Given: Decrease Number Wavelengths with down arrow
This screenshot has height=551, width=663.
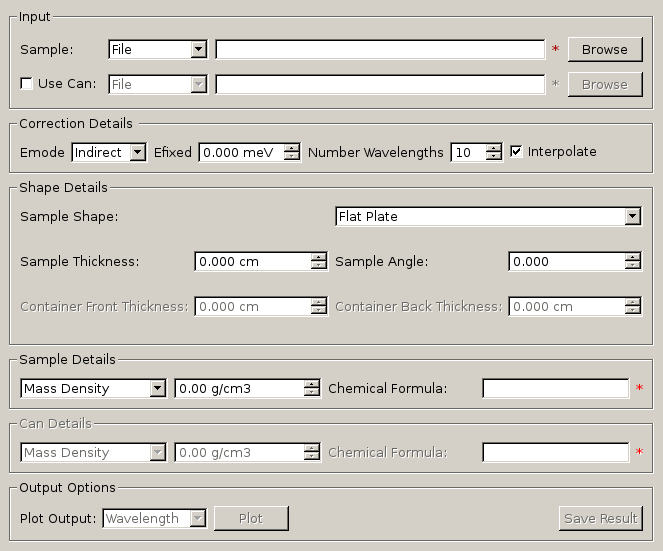Looking at the screenshot, I should tap(493, 157).
